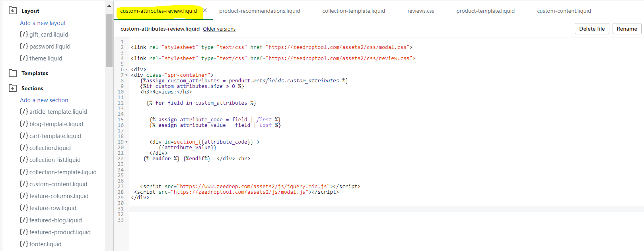Switch to product-template.liquid tab
644x251 pixels.
pos(485,11)
